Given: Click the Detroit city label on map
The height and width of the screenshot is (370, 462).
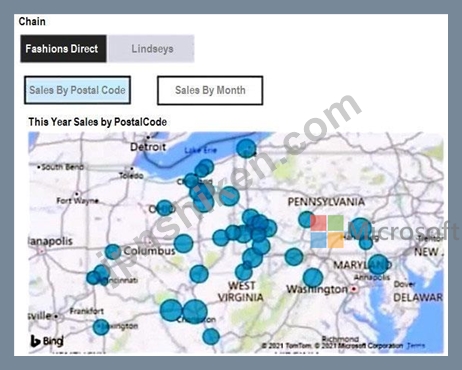Looking at the screenshot, I should click(148, 147).
